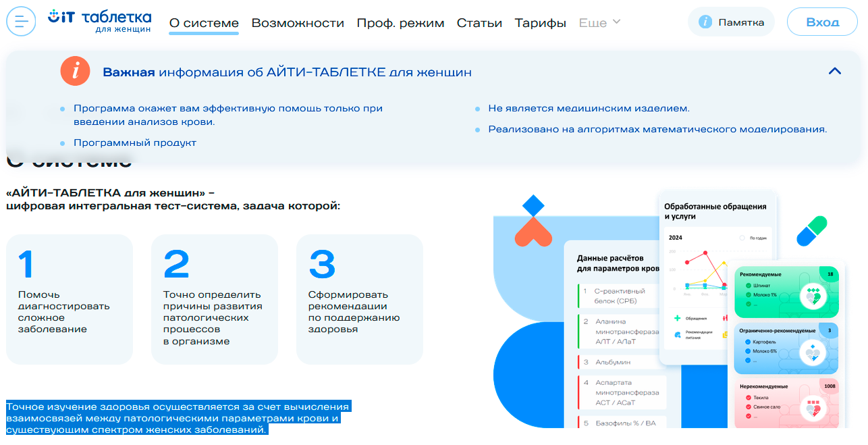The width and height of the screenshot is (868, 445).
Task: Open Проф. режим menu item
Action: 400,23
